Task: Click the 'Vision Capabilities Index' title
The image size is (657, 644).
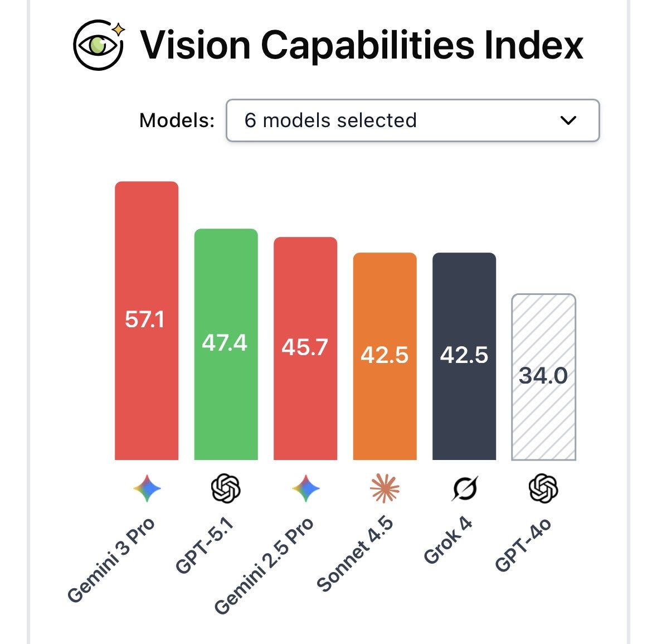Action: point(361,45)
